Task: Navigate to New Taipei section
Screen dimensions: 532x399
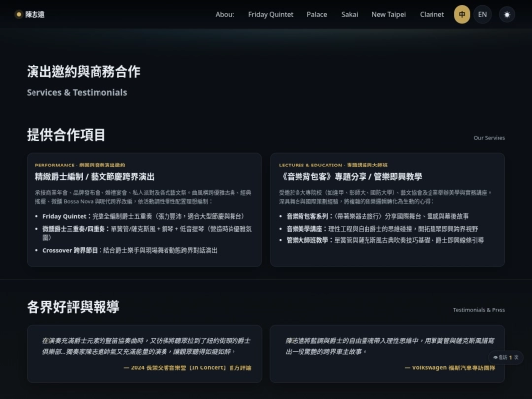Action: pyautogui.click(x=388, y=14)
